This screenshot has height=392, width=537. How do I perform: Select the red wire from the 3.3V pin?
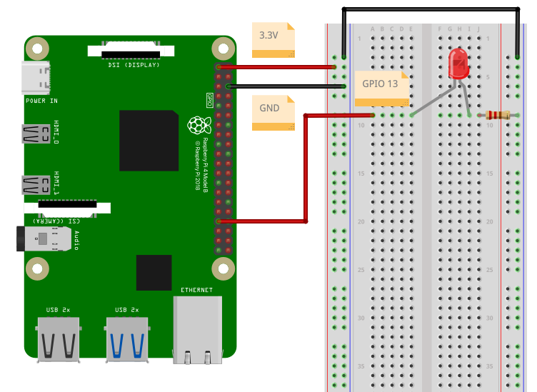(276, 67)
